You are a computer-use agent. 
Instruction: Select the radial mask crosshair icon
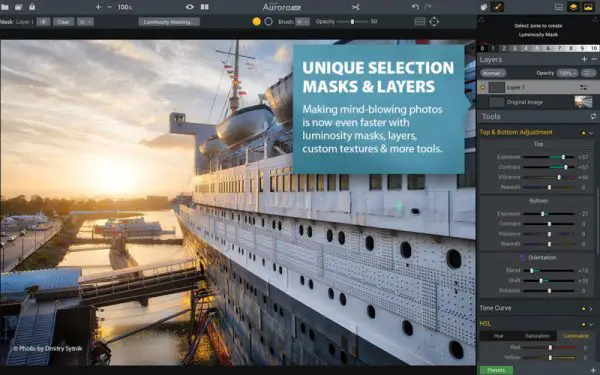[434, 21]
